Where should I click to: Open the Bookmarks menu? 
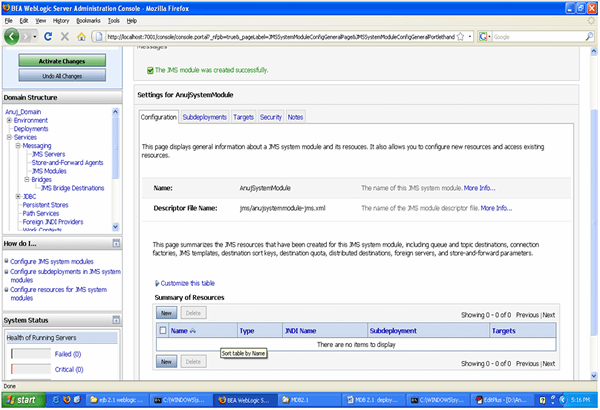tap(88, 20)
